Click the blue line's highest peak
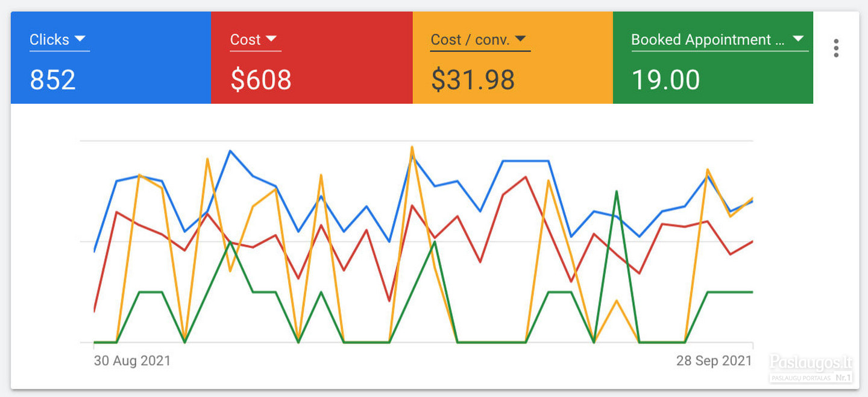 (x=230, y=151)
